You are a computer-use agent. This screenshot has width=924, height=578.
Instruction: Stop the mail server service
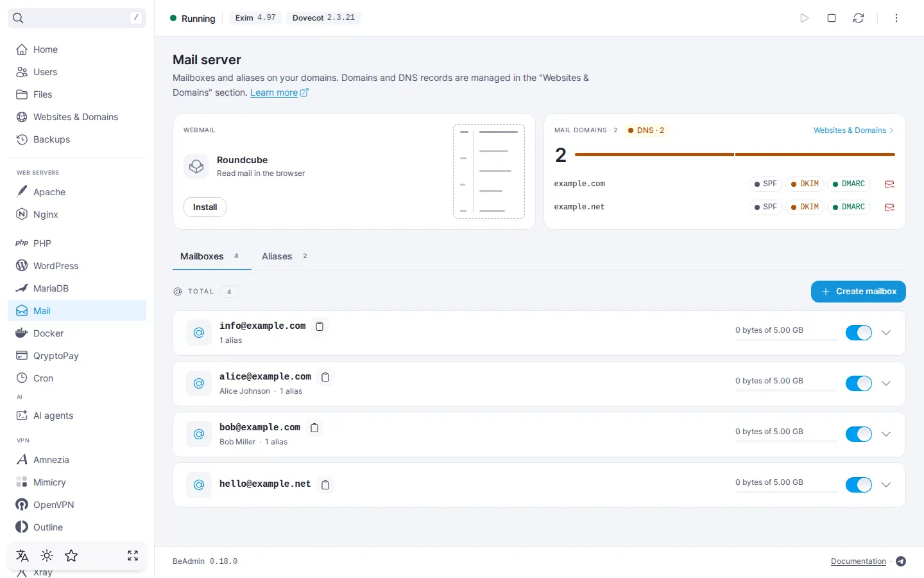832,18
